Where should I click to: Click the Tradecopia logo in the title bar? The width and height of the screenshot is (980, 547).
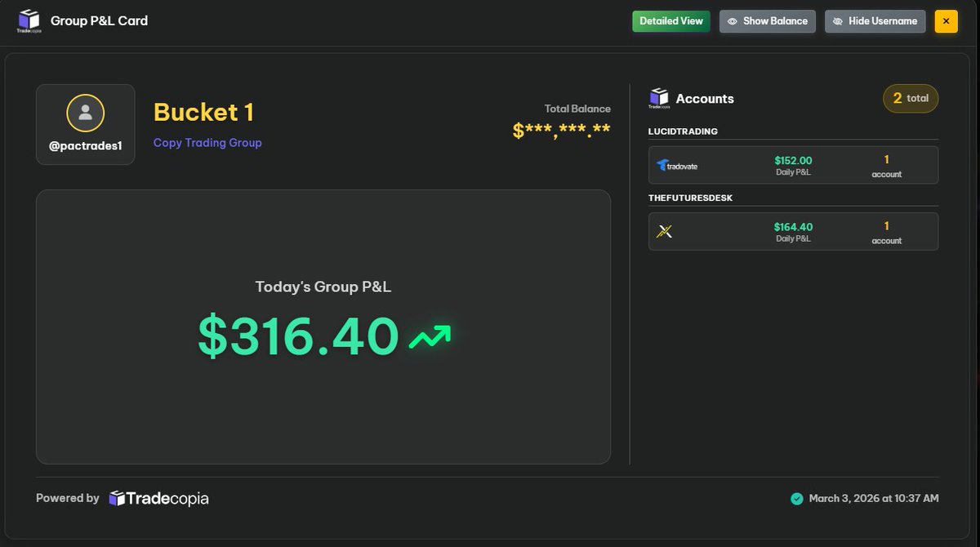[29, 21]
